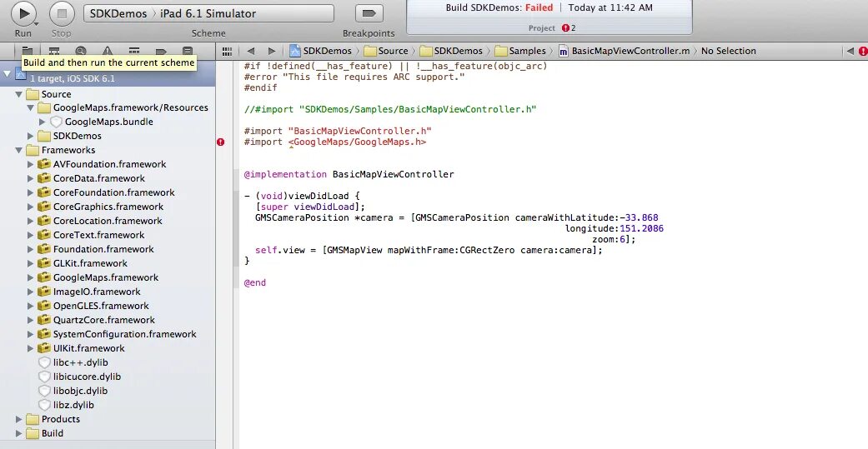Select SystemConfiguration.framework
This screenshot has width=868, height=449.
pyautogui.click(x=124, y=334)
